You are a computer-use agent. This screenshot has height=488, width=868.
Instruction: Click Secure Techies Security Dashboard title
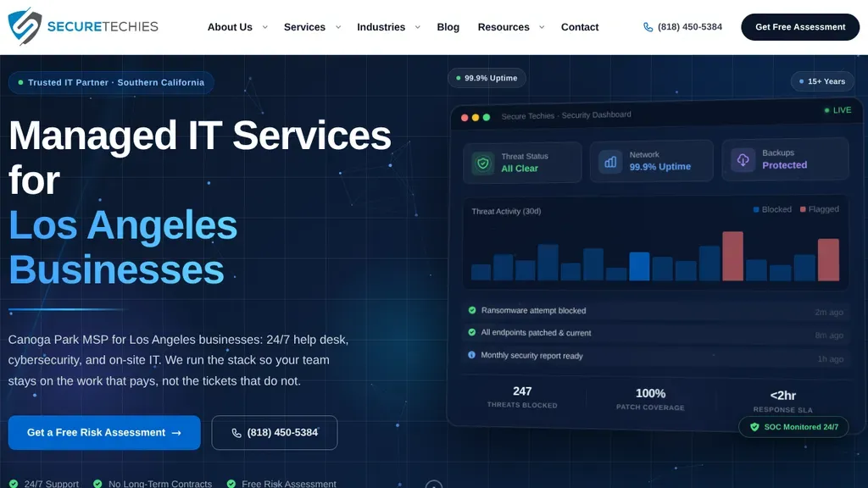coord(566,115)
